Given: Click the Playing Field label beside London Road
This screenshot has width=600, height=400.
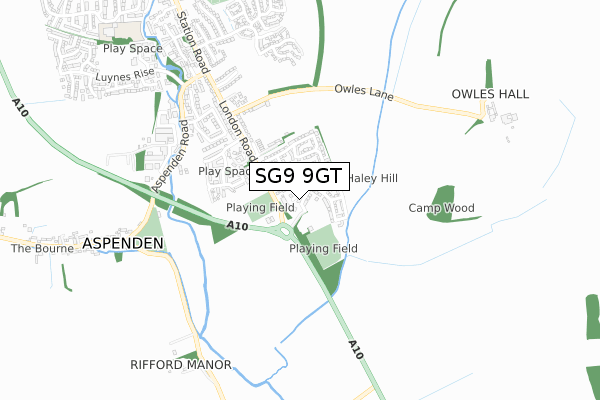Looking at the screenshot, I should pyautogui.click(x=260, y=208).
